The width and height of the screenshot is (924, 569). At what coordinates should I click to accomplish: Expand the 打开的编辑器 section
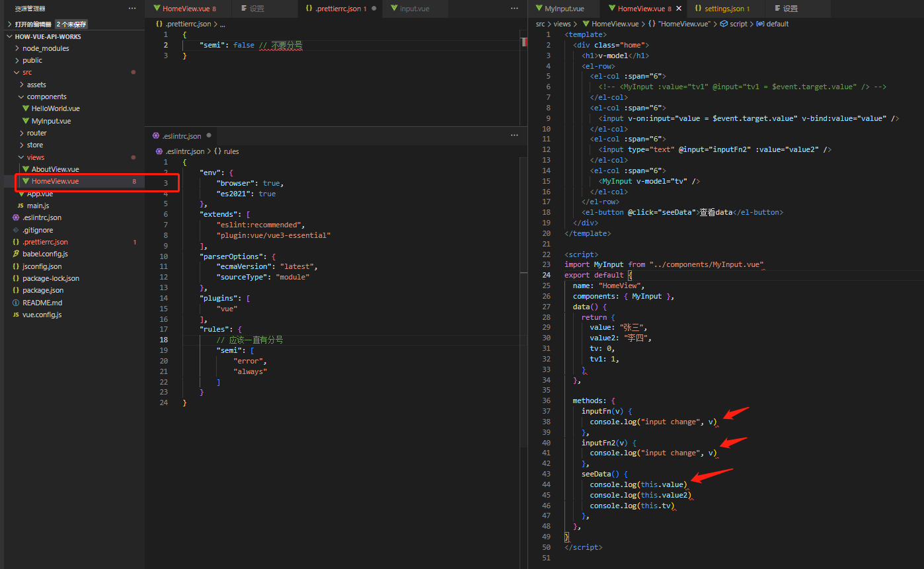click(9, 24)
